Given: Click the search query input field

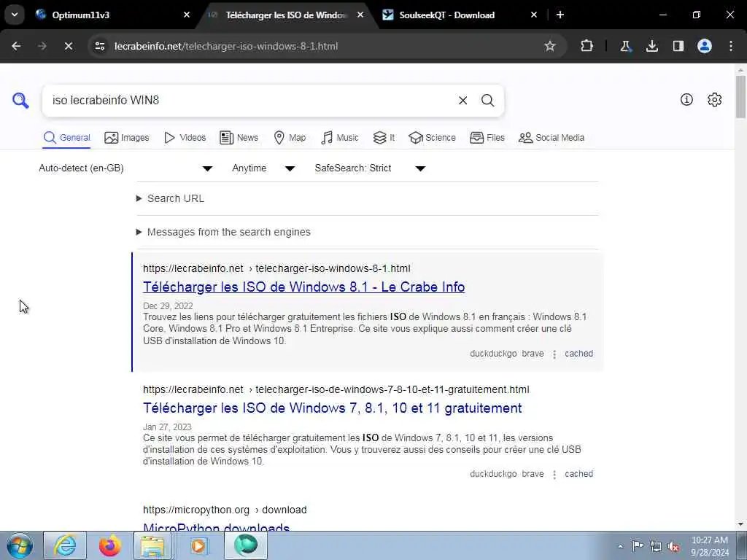Looking at the screenshot, I should [250, 101].
